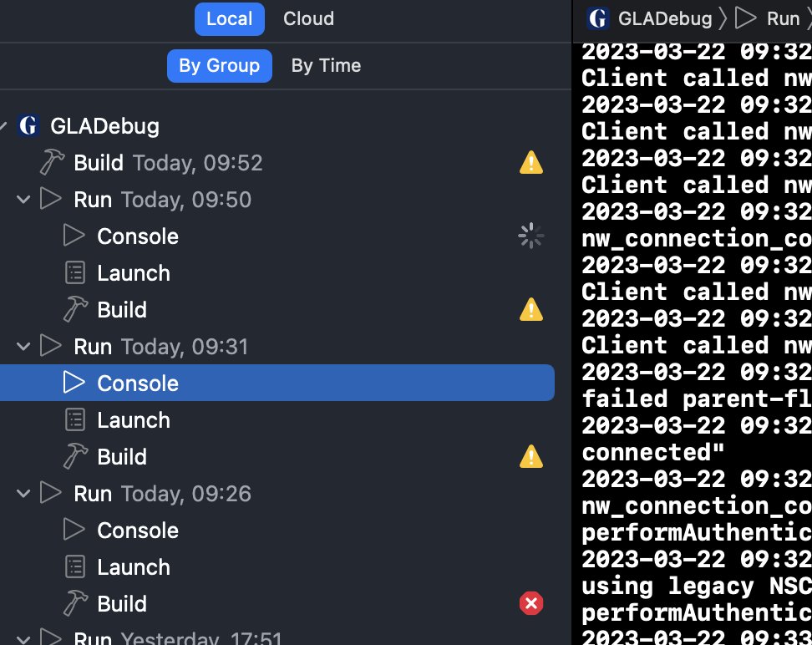Collapse the Run Yesterday 17:51 group
The image size is (812, 645).
[x=23, y=639]
